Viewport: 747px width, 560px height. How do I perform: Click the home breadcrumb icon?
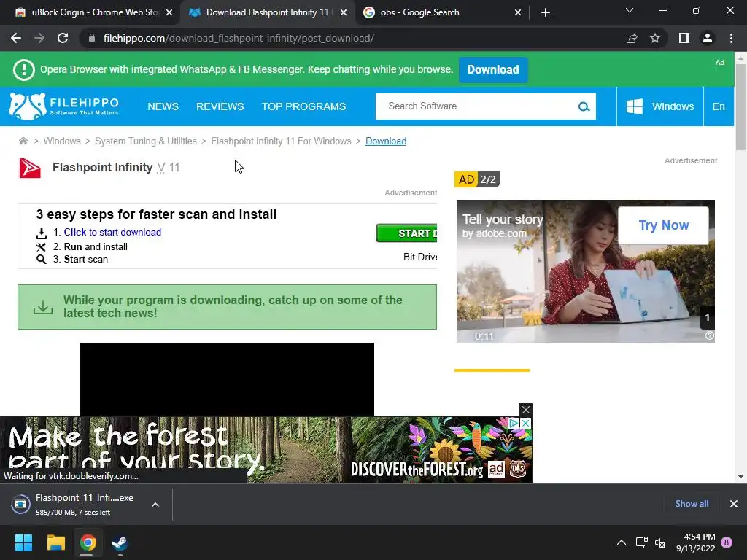pos(23,141)
